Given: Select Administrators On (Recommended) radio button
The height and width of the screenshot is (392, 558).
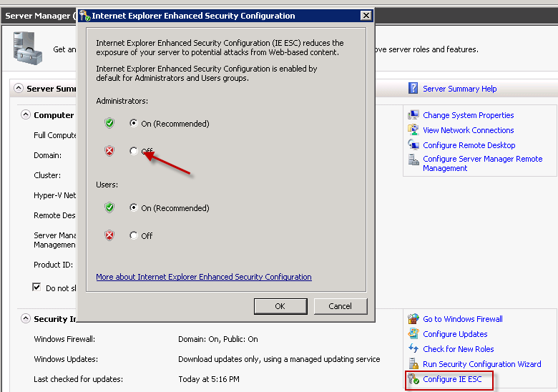Looking at the screenshot, I should click(x=134, y=123).
